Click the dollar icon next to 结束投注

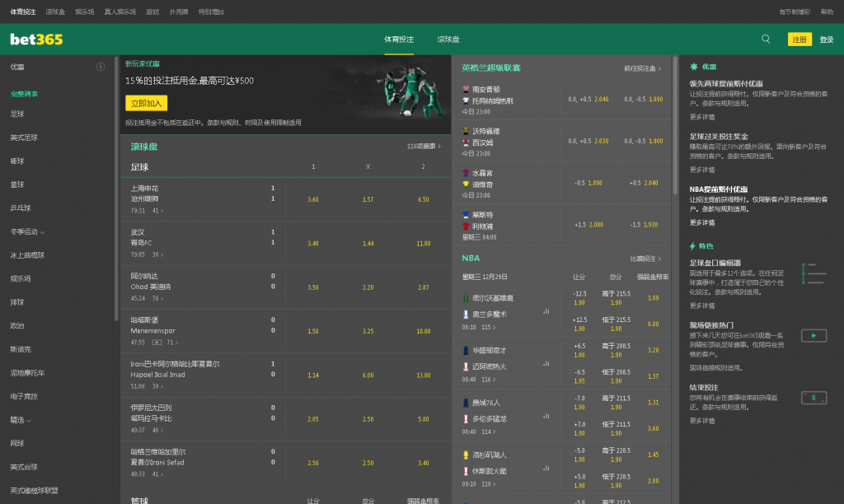coord(814,396)
